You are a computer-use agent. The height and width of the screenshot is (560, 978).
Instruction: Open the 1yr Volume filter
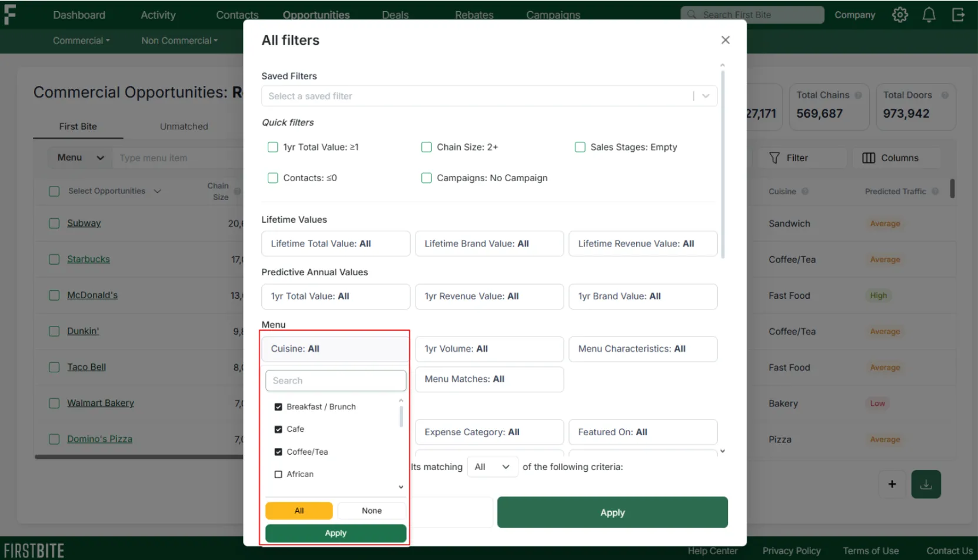pyautogui.click(x=489, y=349)
